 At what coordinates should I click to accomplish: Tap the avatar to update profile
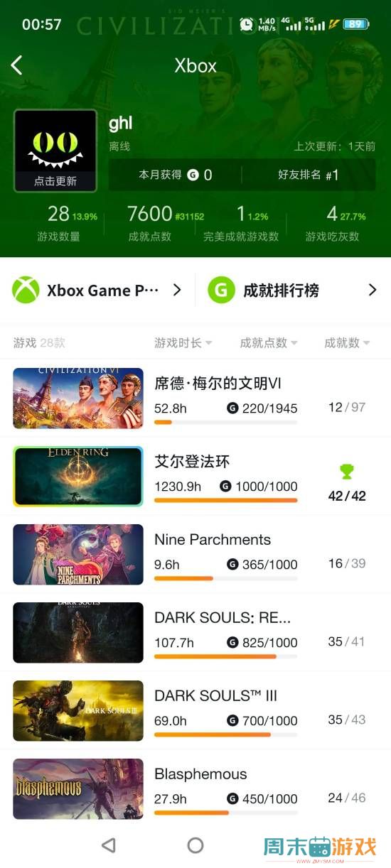55,151
